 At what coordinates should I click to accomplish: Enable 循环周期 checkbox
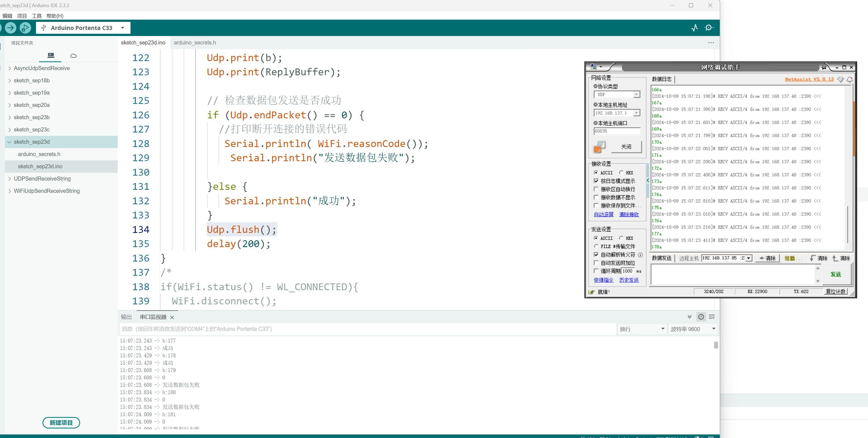[x=596, y=271]
